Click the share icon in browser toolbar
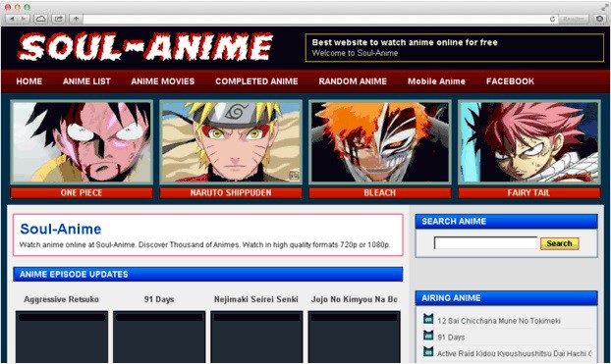 tap(59, 19)
